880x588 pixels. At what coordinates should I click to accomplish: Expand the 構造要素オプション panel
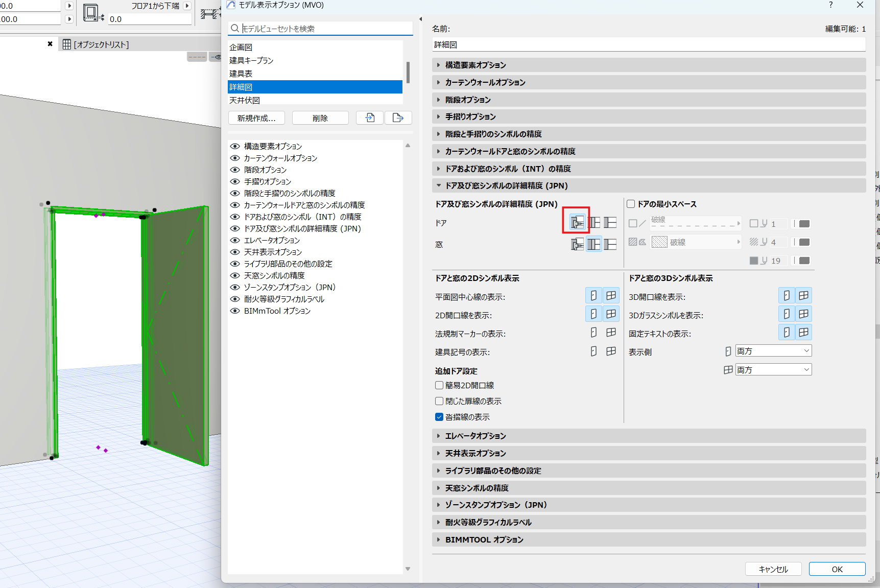point(649,65)
